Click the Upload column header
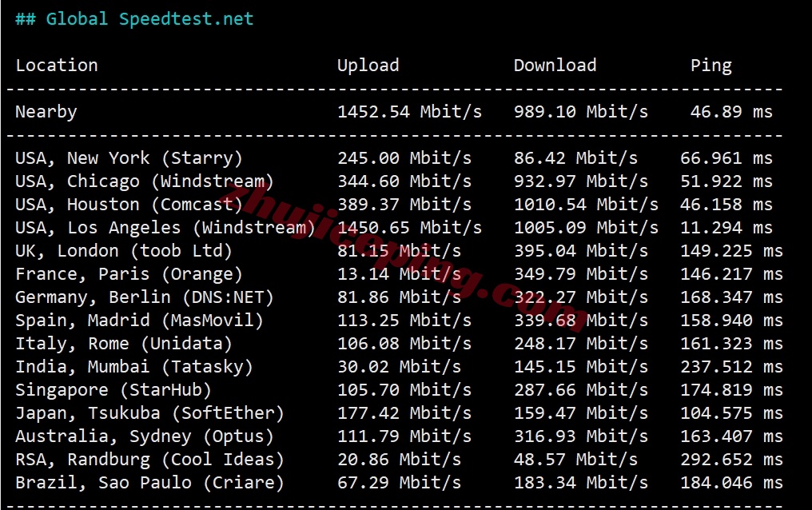 point(368,66)
